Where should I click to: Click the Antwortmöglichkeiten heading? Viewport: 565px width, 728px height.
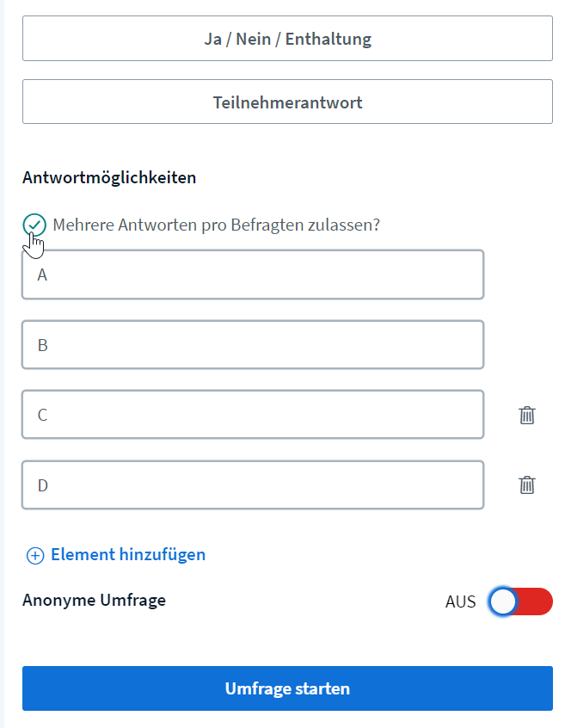(x=109, y=178)
